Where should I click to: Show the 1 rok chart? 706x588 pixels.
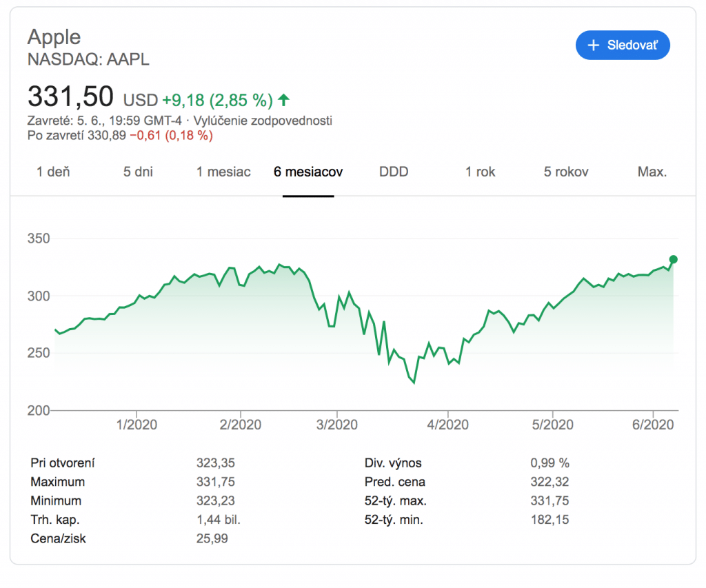[x=480, y=172]
